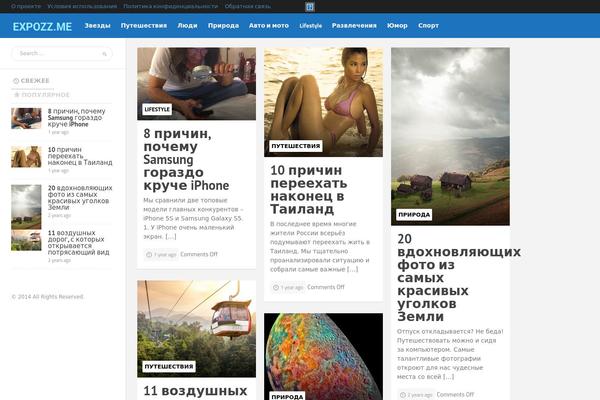The width and height of the screenshot is (600, 400).
Task: Click the LIFESTYLE category badge on Samsung card
Action: coord(157,109)
